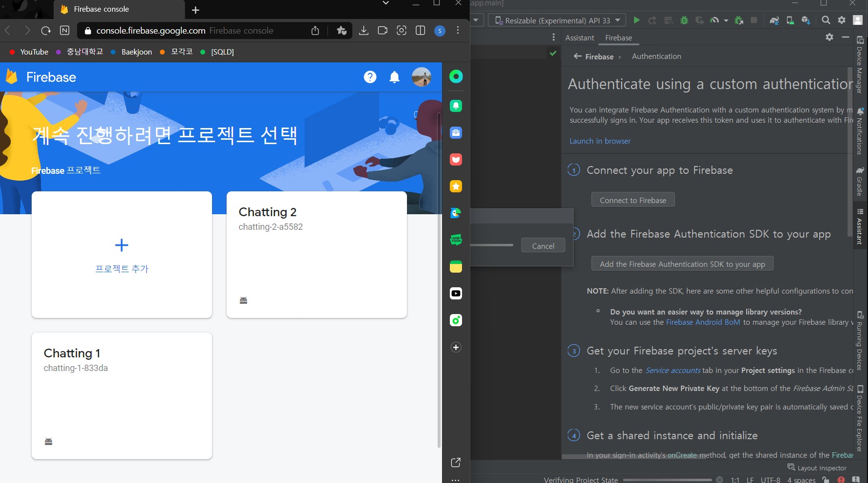Open the red Pocket-style sidebar icon

pos(456,159)
